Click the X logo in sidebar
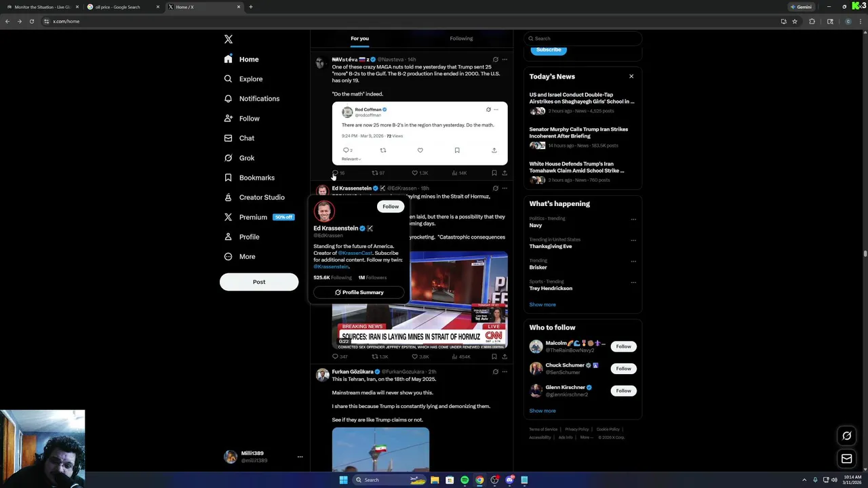This screenshot has width=868, height=488. pyautogui.click(x=229, y=39)
